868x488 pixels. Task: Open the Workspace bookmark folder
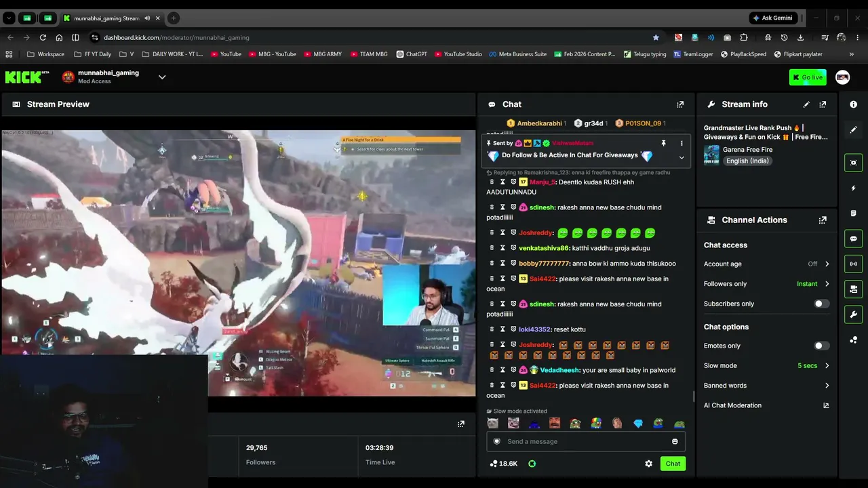pyautogui.click(x=45, y=54)
